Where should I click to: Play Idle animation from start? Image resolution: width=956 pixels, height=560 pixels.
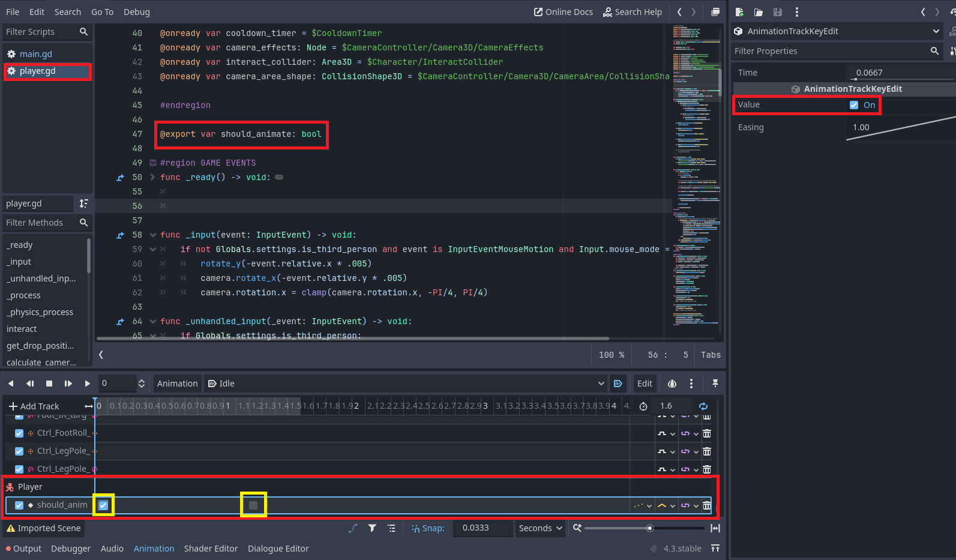click(68, 384)
